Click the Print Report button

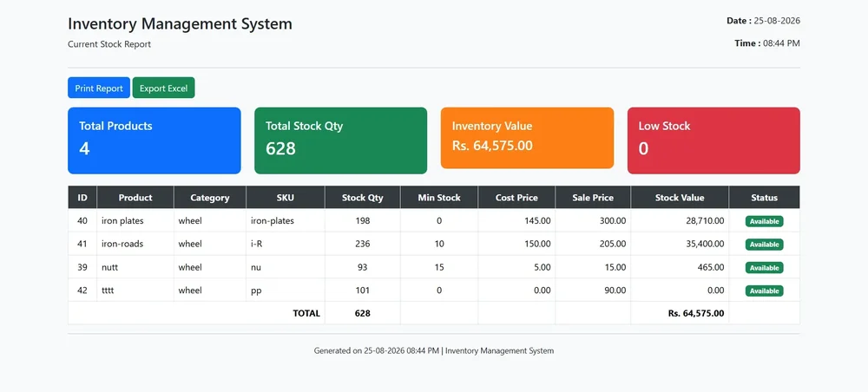click(x=99, y=88)
